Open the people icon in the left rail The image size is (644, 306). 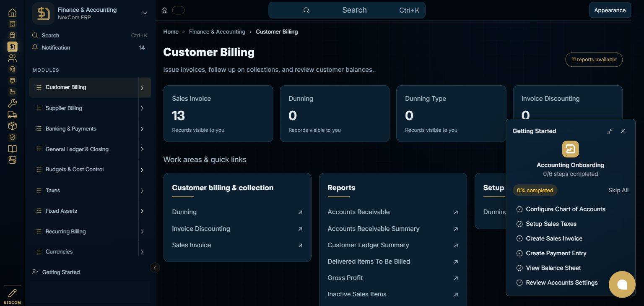coord(12,58)
